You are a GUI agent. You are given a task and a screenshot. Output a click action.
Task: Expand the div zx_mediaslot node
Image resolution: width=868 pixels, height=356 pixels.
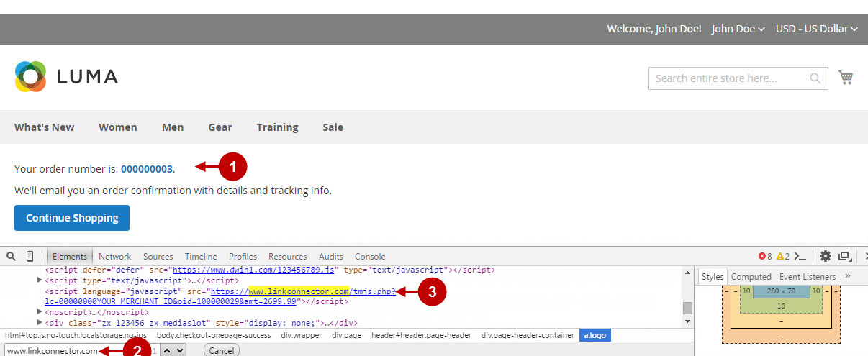[40, 323]
